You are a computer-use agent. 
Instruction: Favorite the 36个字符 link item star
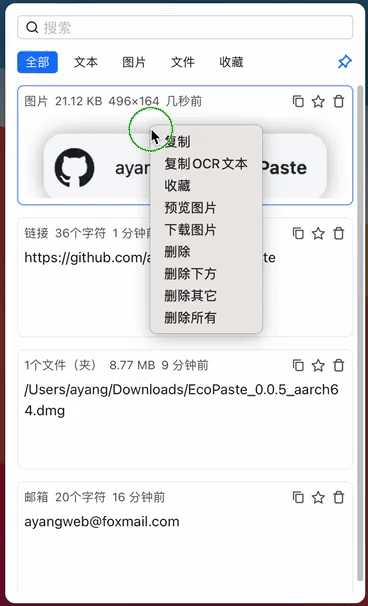pyautogui.click(x=318, y=233)
